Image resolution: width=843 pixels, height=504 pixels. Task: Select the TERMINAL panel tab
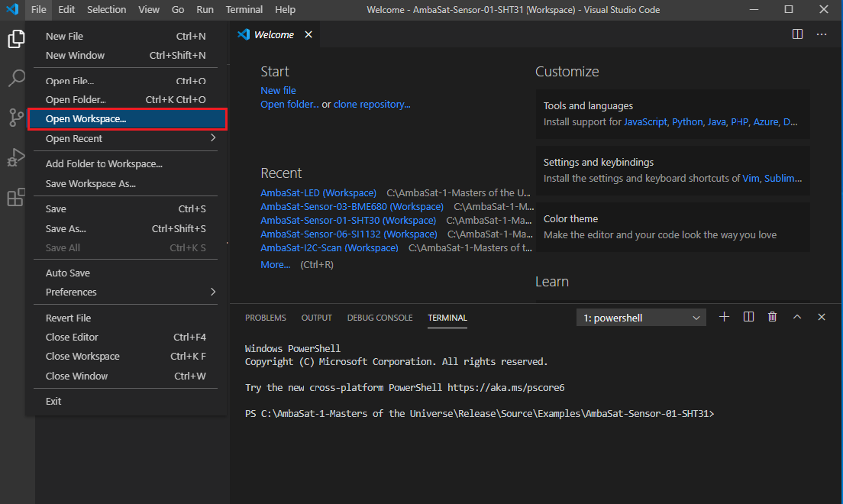coord(447,318)
